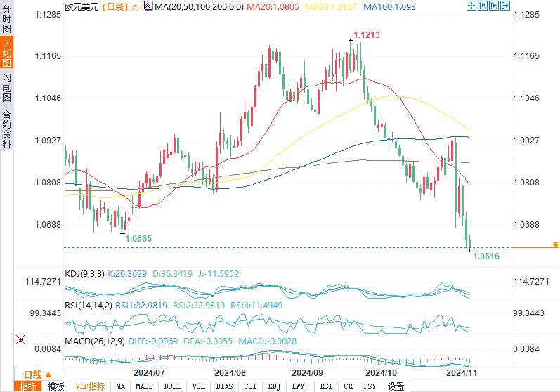This screenshot has width=560, height=392.
Task: Switch to the 模板 tab
Action: pos(56,386)
